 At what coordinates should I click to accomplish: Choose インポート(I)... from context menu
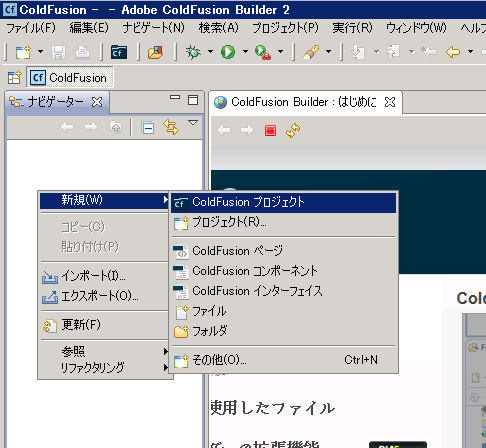105,276
